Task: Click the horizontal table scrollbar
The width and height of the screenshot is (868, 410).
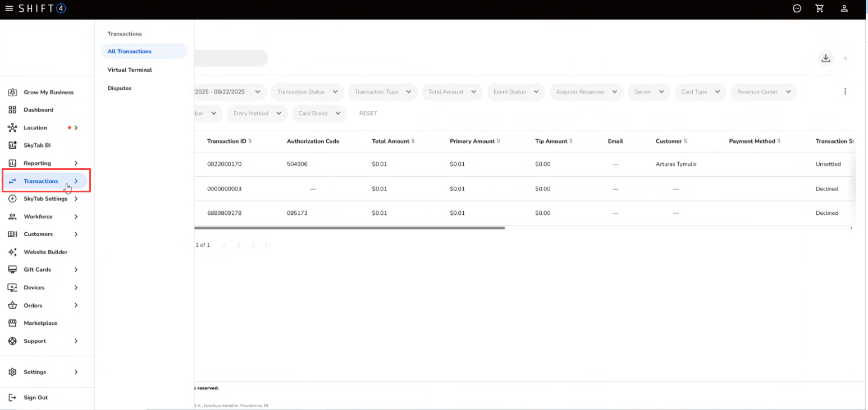Action: tap(348, 228)
